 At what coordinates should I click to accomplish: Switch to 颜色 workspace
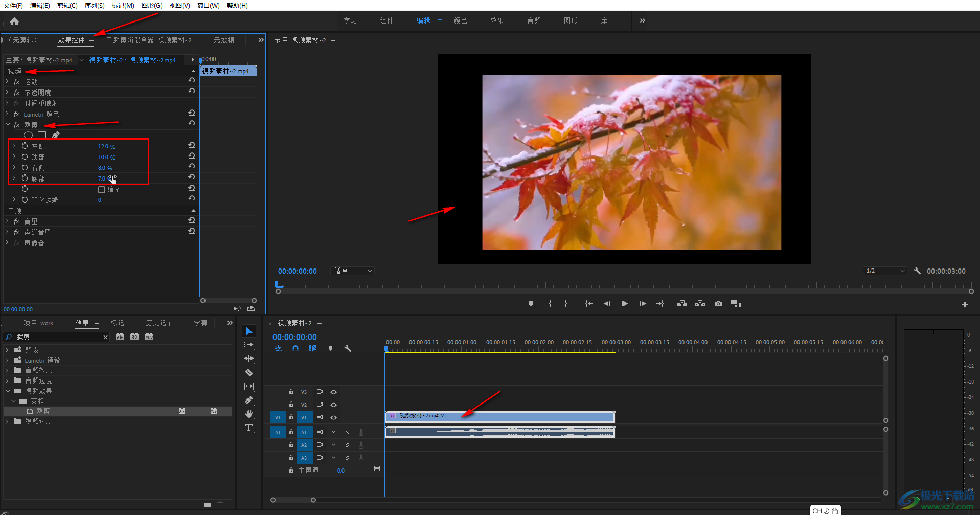pyautogui.click(x=460, y=20)
